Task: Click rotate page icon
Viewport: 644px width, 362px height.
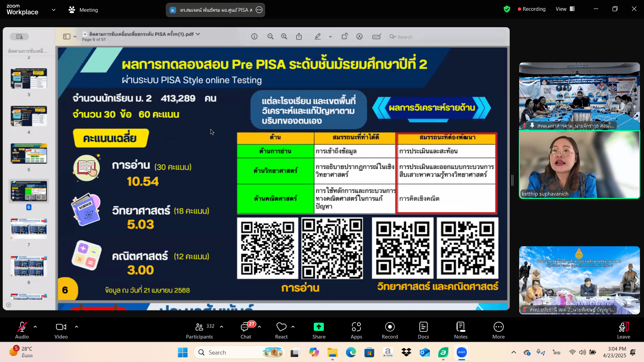Action: [x=345, y=37]
